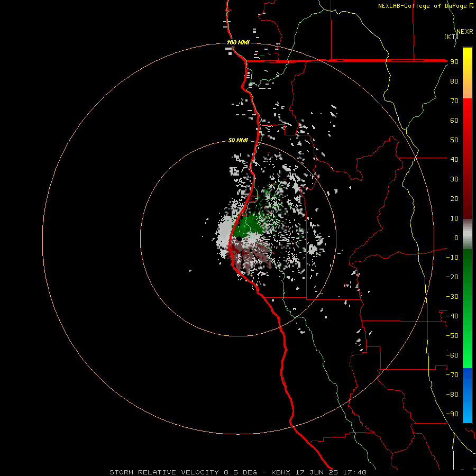Click the black radar site dot at the center
The width and height of the screenshot is (476, 476).
click(x=239, y=239)
